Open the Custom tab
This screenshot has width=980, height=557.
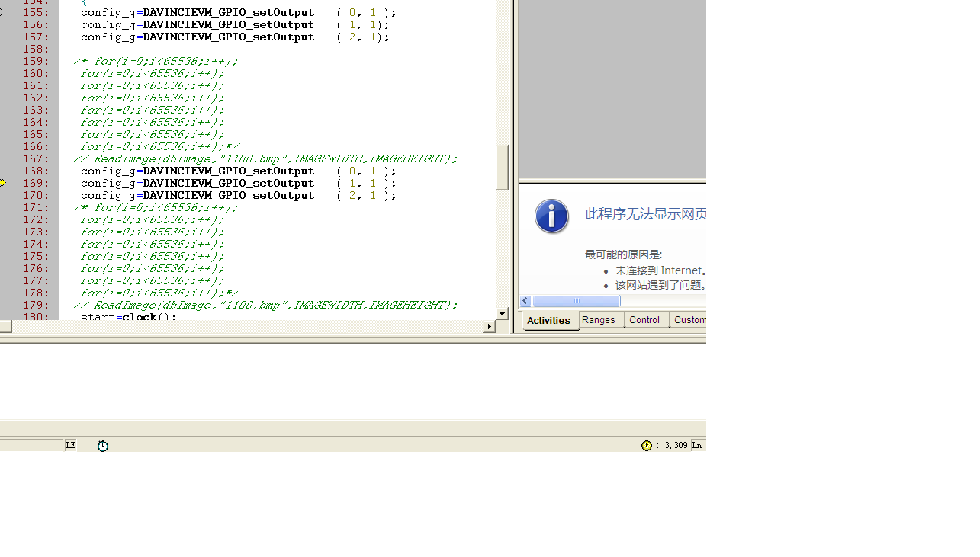click(x=689, y=320)
